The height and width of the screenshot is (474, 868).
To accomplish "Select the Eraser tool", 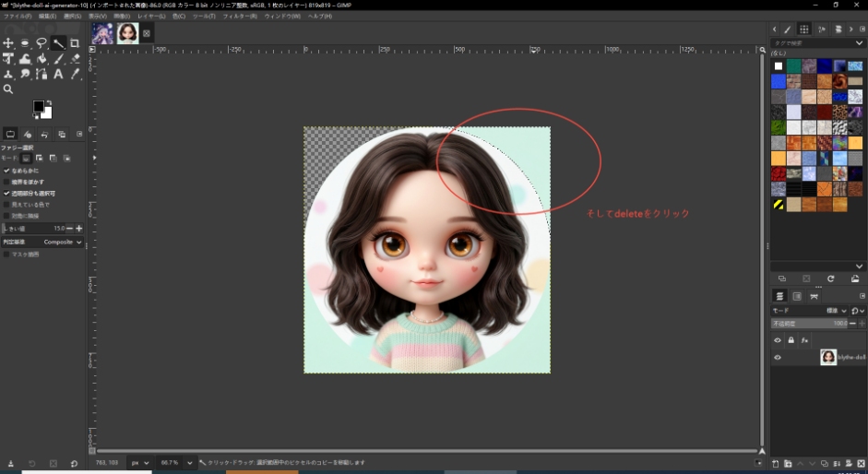I will tap(75, 59).
